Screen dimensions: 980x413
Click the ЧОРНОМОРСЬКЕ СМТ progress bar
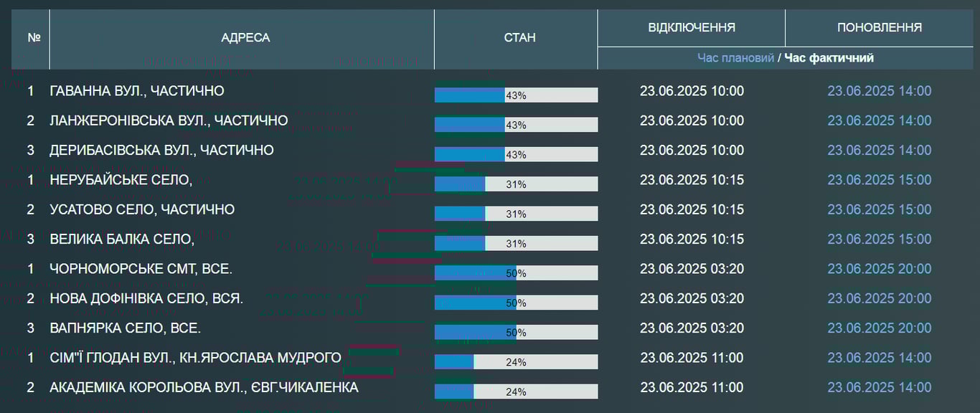coord(516,273)
